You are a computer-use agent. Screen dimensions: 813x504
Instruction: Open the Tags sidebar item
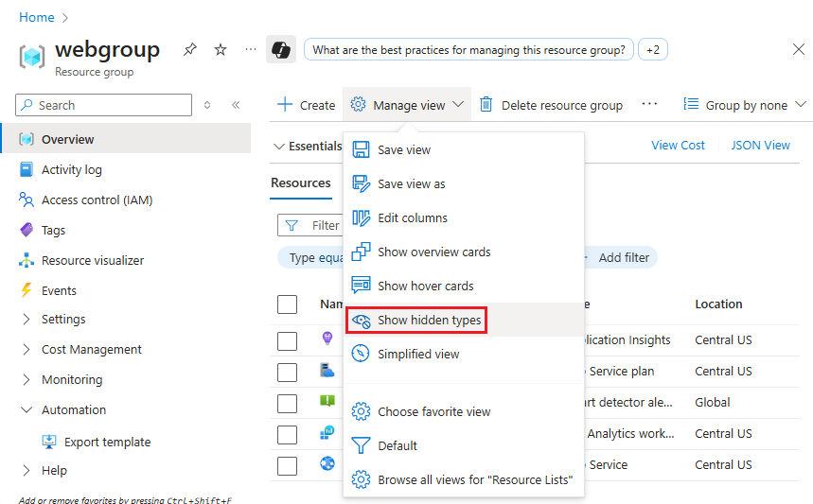tap(53, 230)
